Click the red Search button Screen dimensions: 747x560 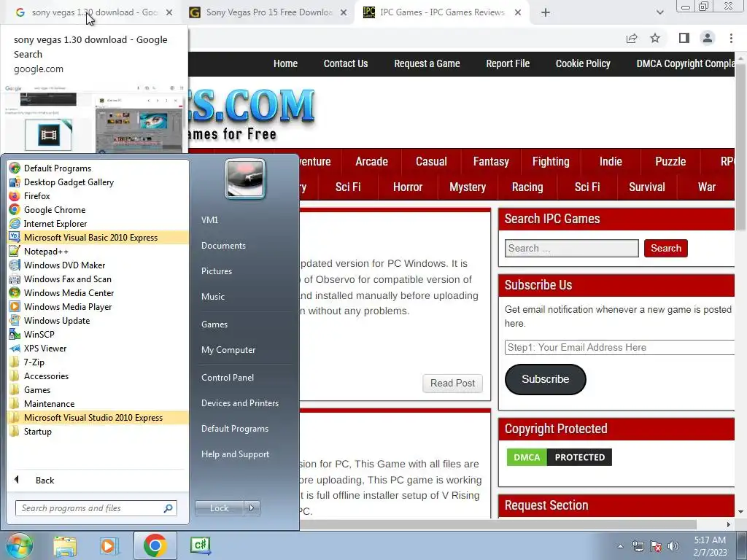665,248
